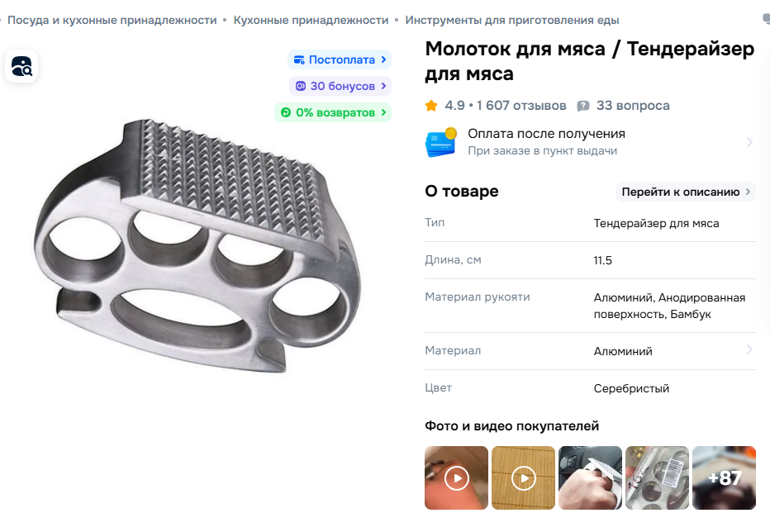Viewport: 770px width, 532px height.
Task: Open the 0% возвратов green badge
Action: [x=333, y=112]
